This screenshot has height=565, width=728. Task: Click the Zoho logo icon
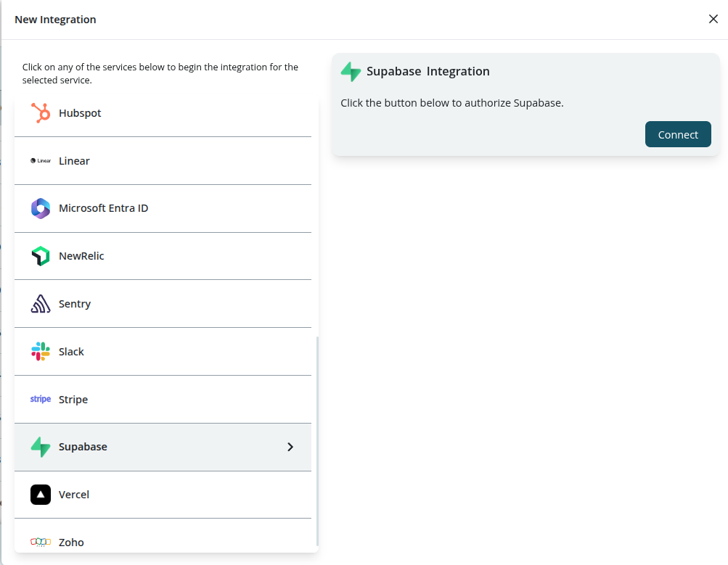tap(41, 542)
